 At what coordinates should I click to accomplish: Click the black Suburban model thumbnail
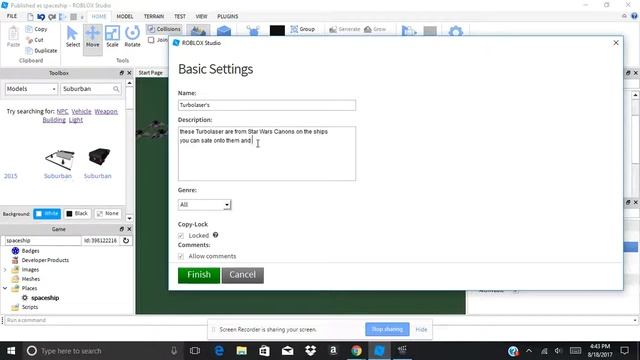(x=99, y=156)
